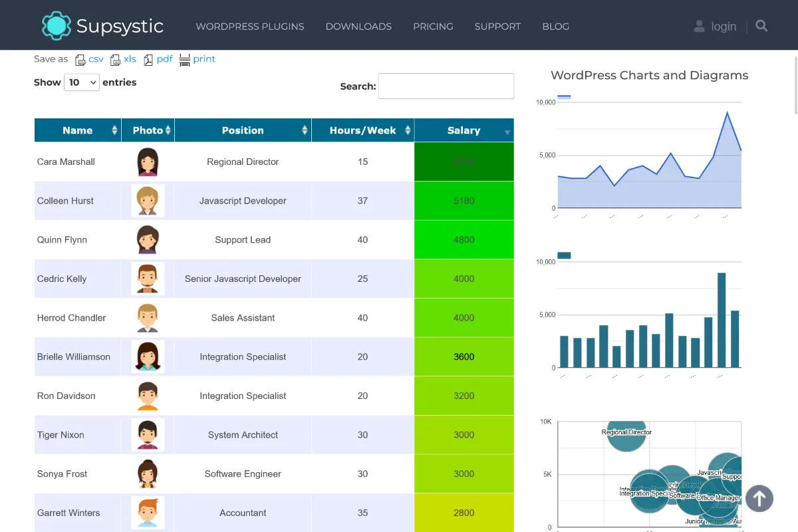
Task: Click inside the Search input field
Action: pos(446,86)
